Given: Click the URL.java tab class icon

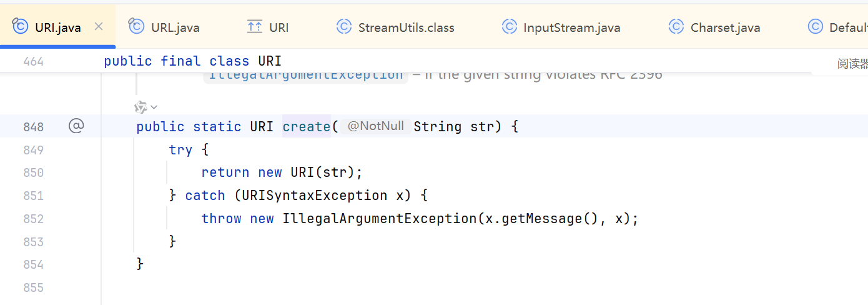Looking at the screenshot, I should 136,26.
